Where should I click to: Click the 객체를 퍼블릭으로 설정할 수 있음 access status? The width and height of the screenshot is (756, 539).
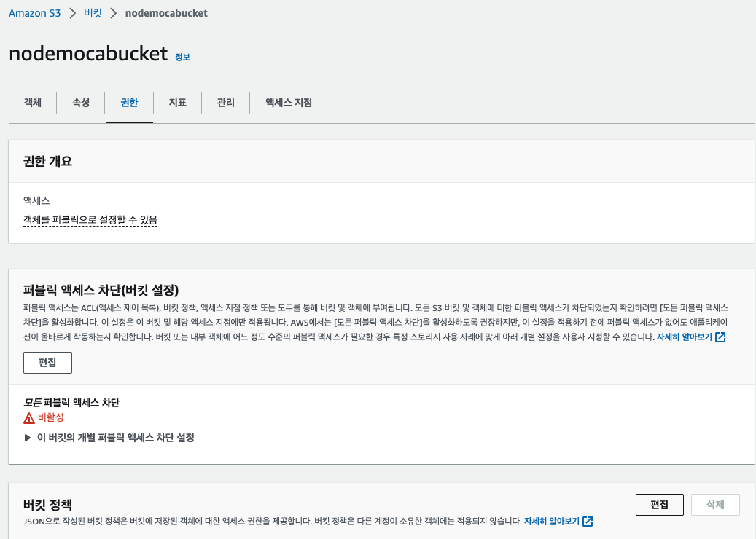90,220
